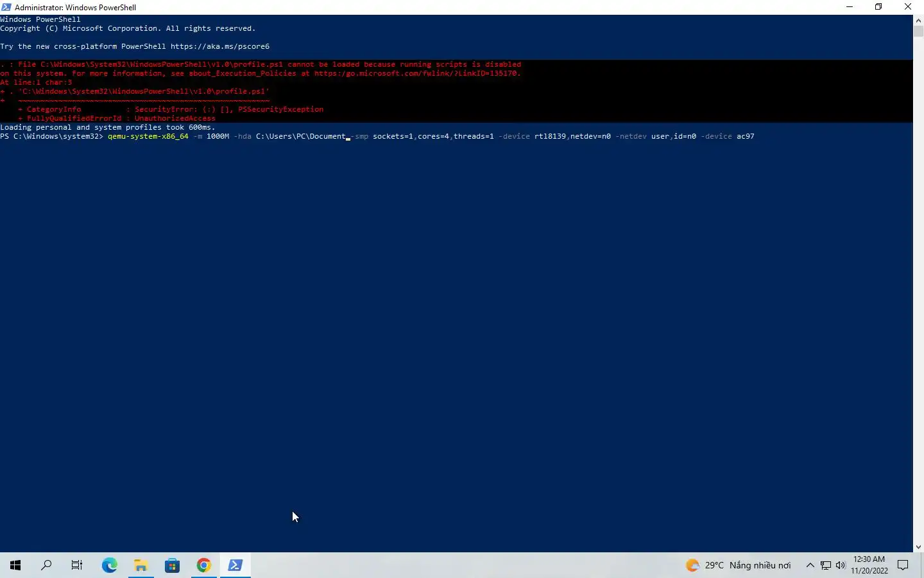Restore down the PowerShell window
924x578 pixels.
[x=878, y=7]
